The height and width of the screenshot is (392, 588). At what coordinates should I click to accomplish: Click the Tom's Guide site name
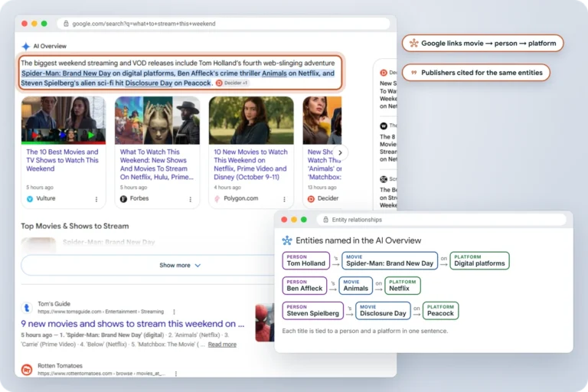[x=54, y=304]
